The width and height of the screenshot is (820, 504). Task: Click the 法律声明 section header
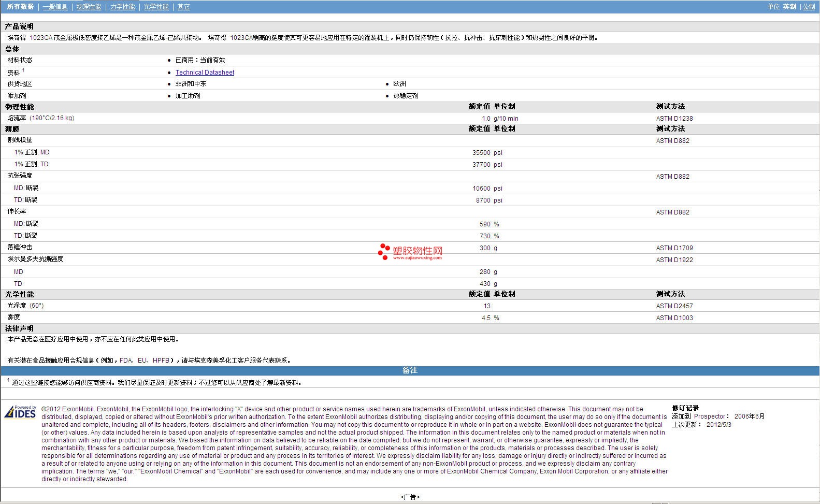[19, 328]
